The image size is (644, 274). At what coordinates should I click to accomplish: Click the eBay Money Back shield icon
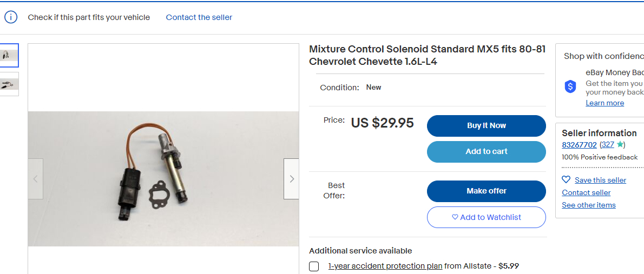(x=570, y=86)
